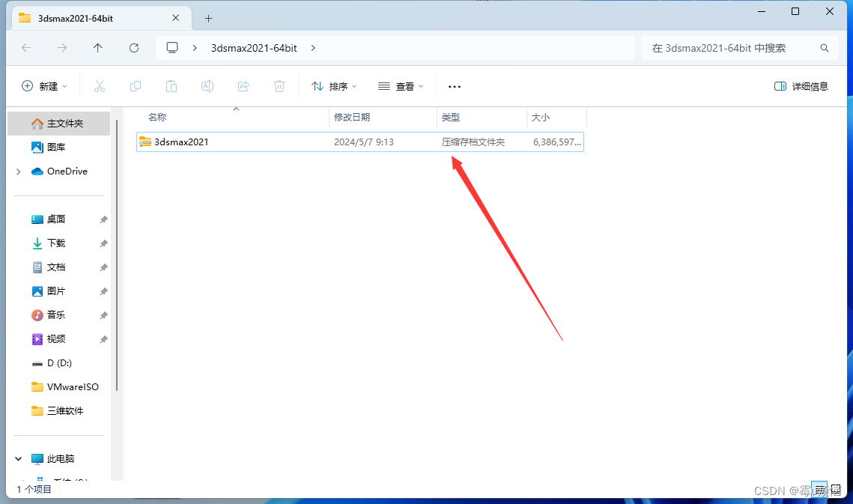Copy the selected item
This screenshot has width=853, height=504.
point(136,86)
